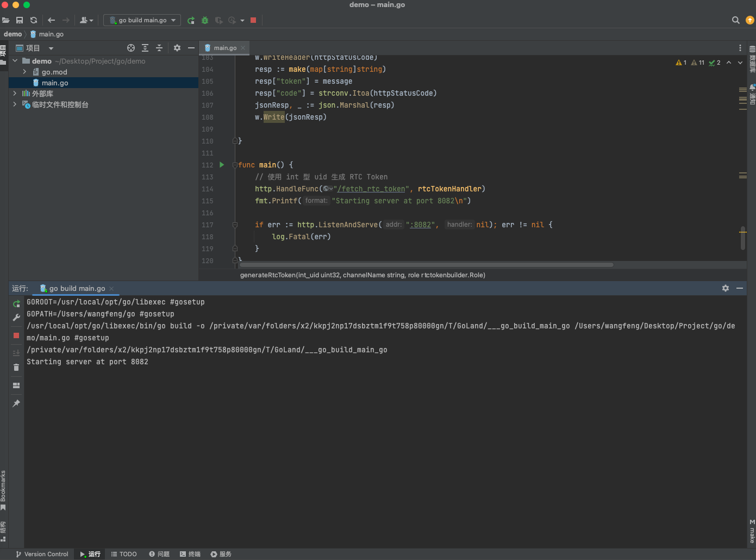Hide the run panel with the minus icon

point(740,288)
